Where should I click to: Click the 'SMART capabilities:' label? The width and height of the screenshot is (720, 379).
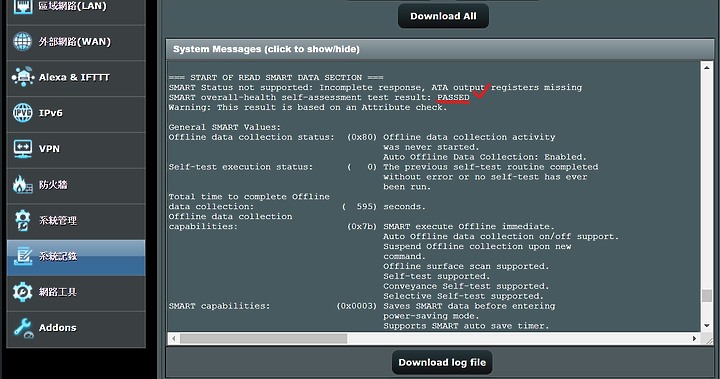coord(219,305)
